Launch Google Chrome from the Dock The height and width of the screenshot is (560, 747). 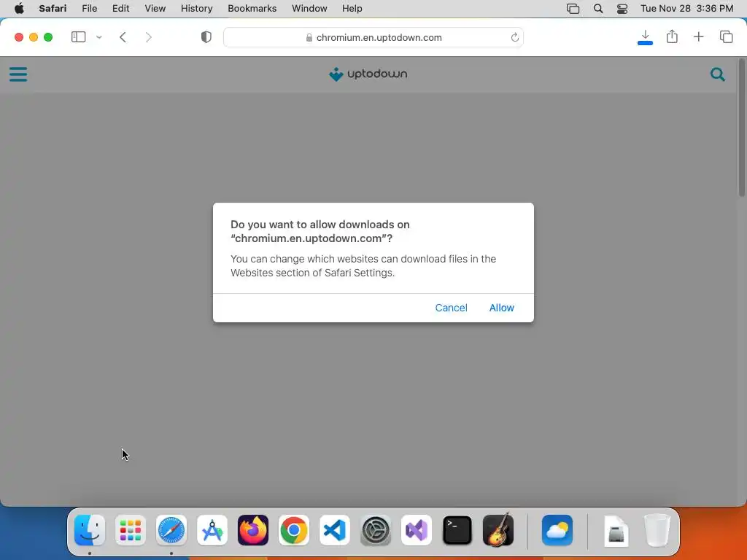[x=294, y=530]
